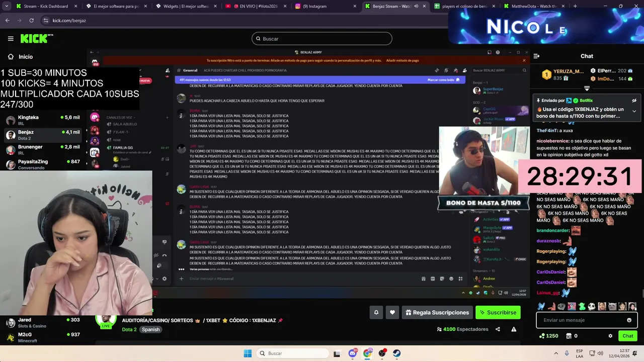
Task: Open Discord from the taskbar
Action: point(353,353)
